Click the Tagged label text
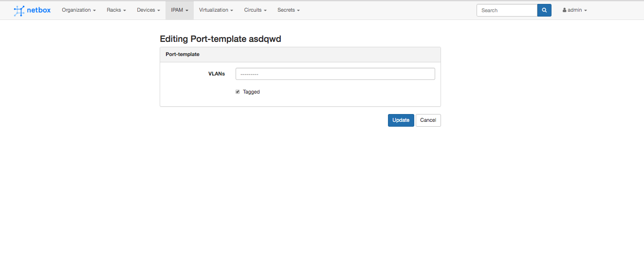 [x=251, y=92]
